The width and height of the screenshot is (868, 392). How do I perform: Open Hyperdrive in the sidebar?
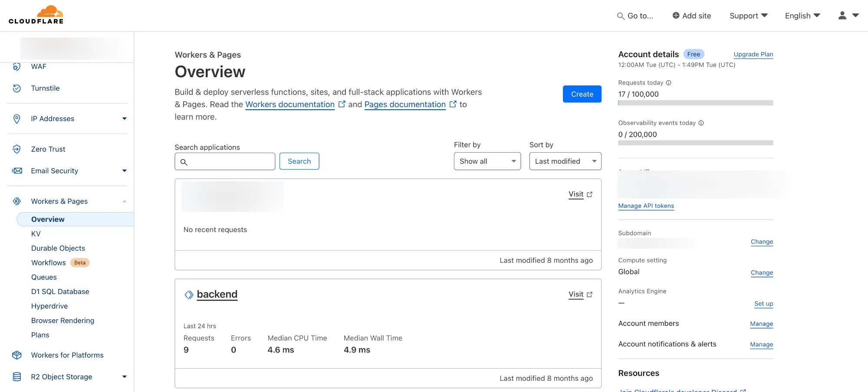49,306
